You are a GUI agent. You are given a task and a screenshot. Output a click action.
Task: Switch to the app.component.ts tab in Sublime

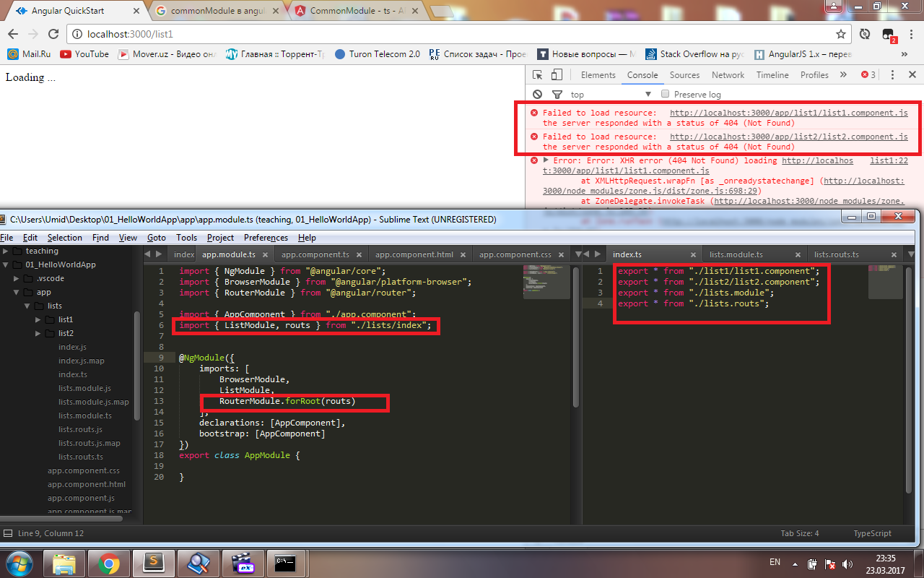coord(315,254)
